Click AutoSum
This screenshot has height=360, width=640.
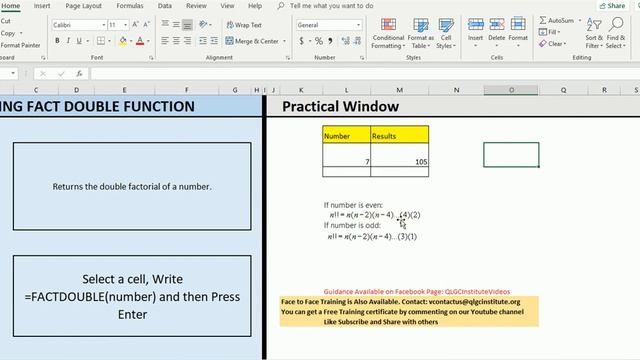[557, 20]
